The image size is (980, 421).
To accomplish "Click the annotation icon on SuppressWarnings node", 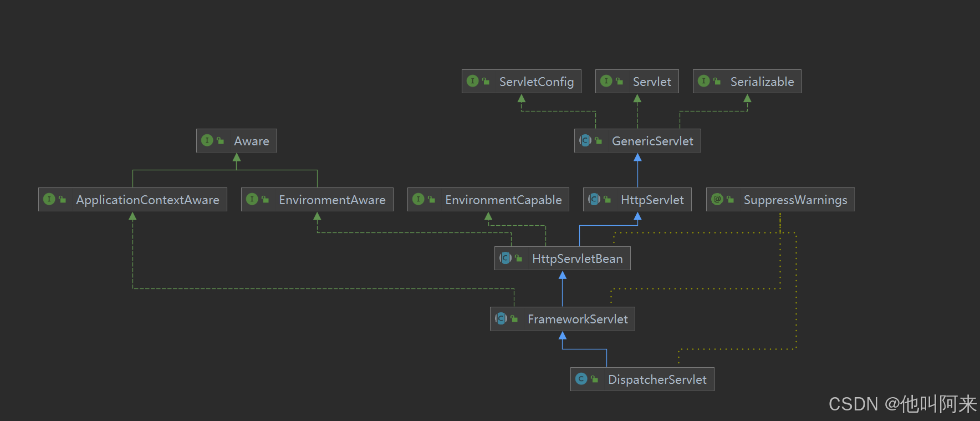I will (717, 199).
